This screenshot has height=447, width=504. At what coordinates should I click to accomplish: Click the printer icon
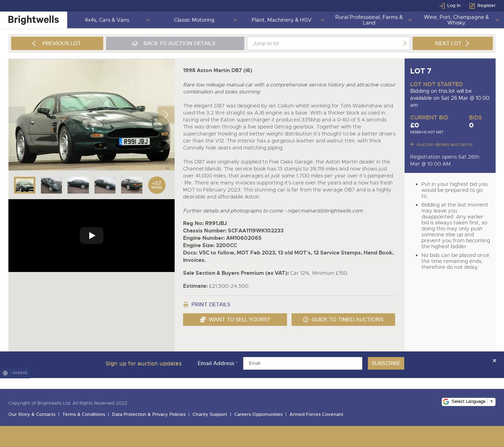(x=186, y=305)
